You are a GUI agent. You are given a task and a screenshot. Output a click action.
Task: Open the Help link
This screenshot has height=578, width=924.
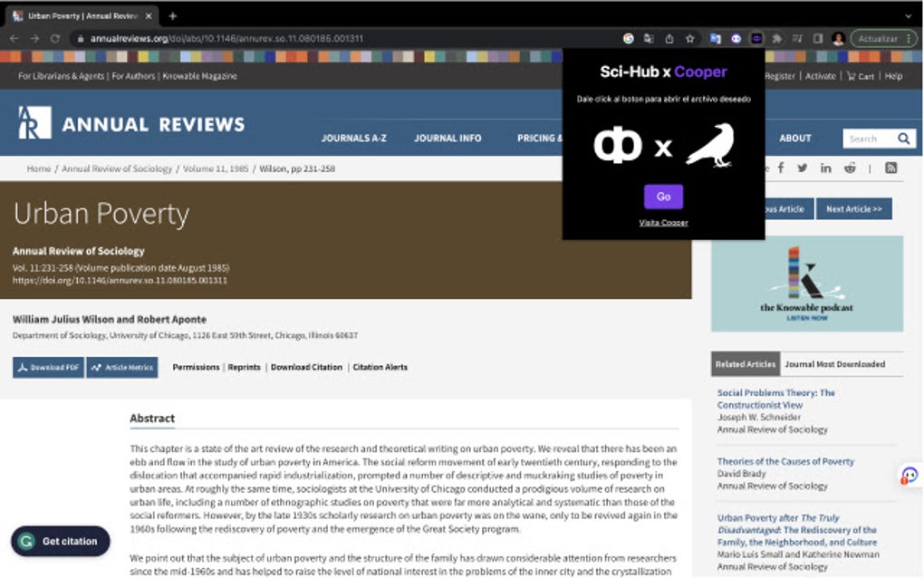click(x=893, y=76)
